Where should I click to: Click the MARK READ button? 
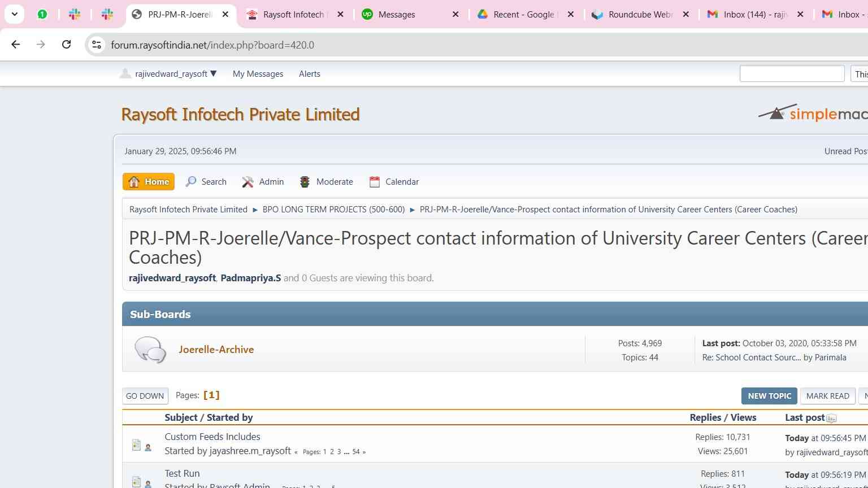pyautogui.click(x=828, y=396)
